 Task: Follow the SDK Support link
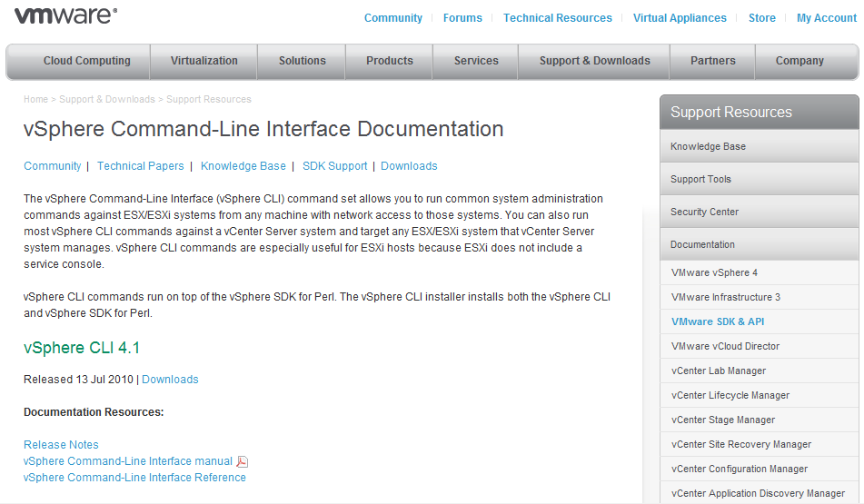335,166
